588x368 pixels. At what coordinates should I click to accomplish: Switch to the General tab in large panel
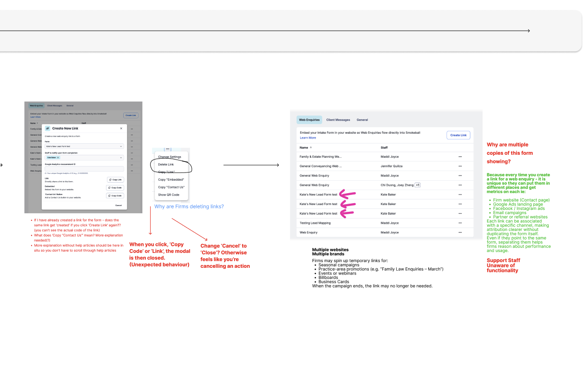click(362, 120)
